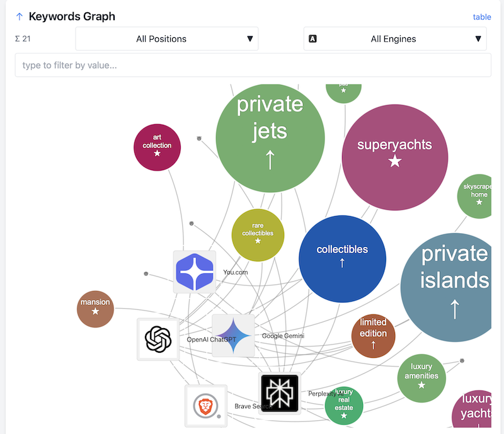The width and height of the screenshot is (504, 434).
Task: Click the filter by value input field
Action: coord(252,65)
